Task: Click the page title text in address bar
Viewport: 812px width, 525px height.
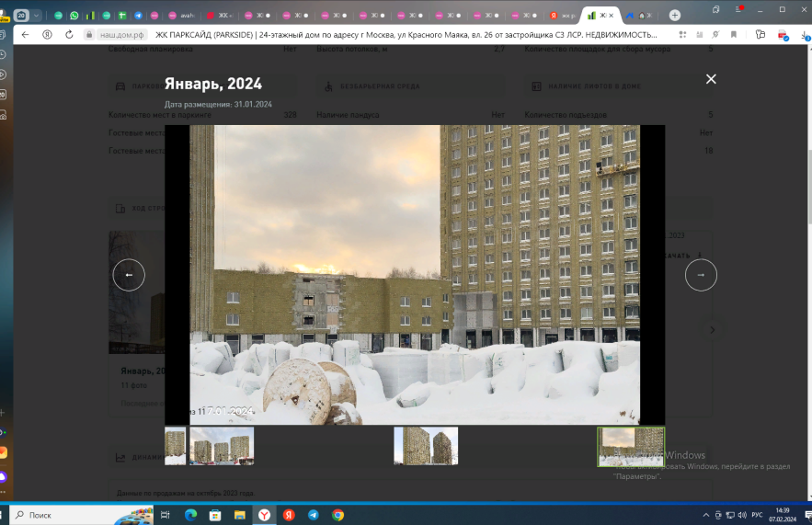Action: click(x=406, y=35)
